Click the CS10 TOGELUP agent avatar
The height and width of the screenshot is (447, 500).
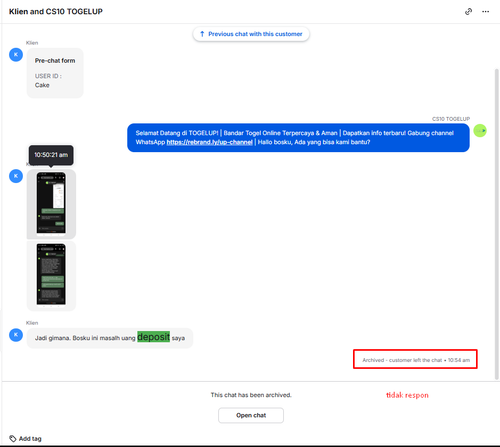[x=480, y=131]
